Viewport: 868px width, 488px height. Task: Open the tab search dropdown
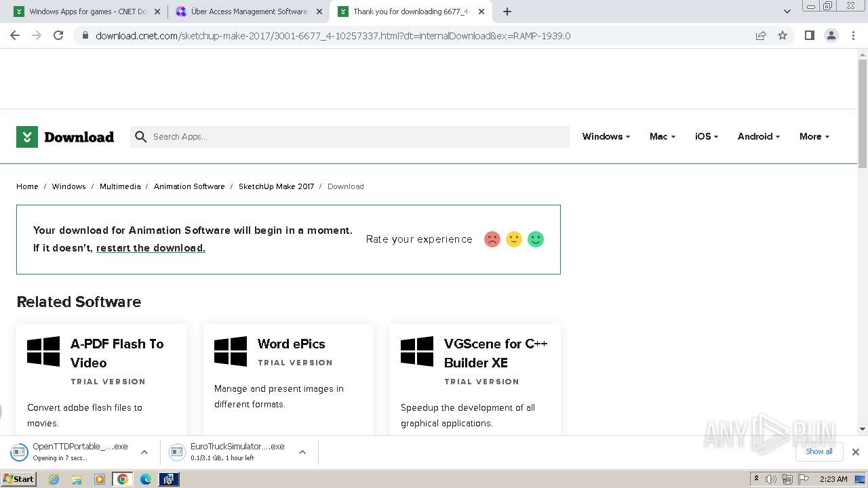[787, 12]
